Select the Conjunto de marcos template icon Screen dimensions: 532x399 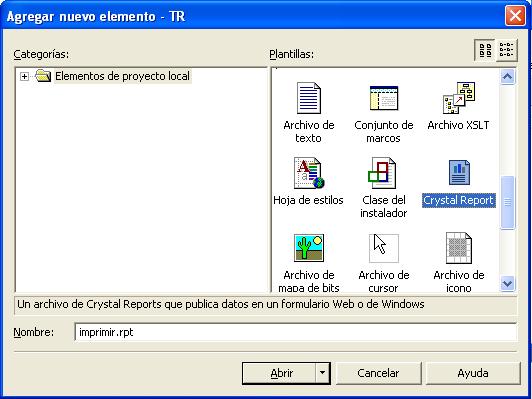pyautogui.click(x=384, y=98)
